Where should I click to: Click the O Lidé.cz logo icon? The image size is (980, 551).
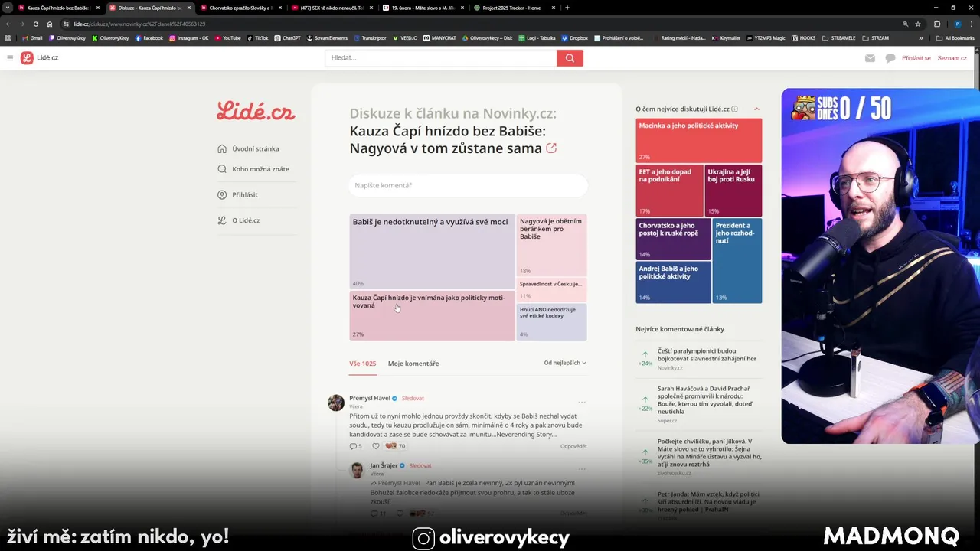tap(222, 220)
